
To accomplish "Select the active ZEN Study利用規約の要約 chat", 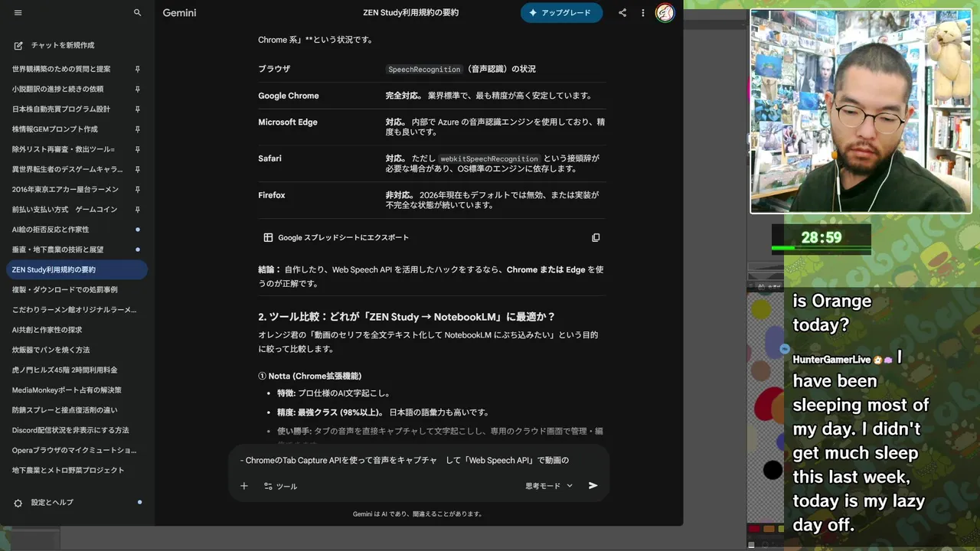I will tap(77, 269).
